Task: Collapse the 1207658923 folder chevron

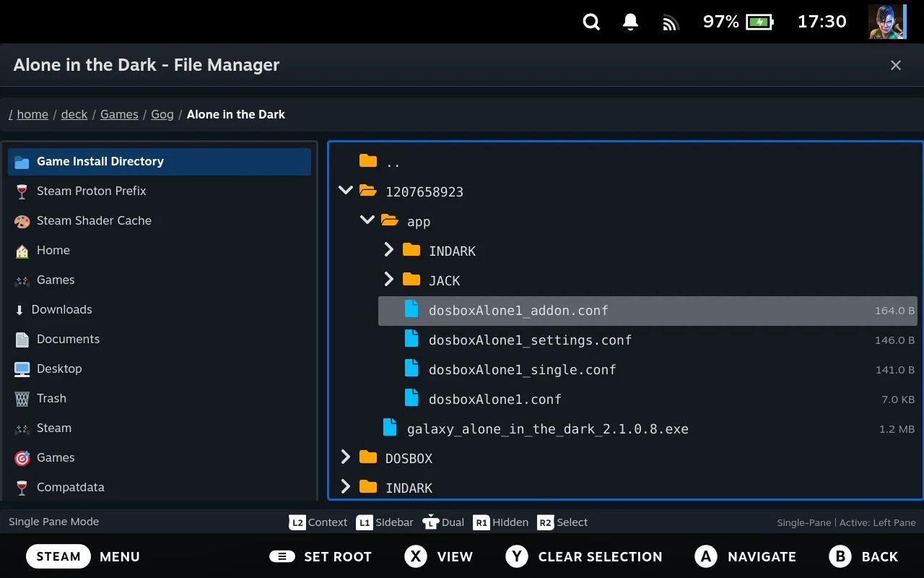Action: point(346,191)
